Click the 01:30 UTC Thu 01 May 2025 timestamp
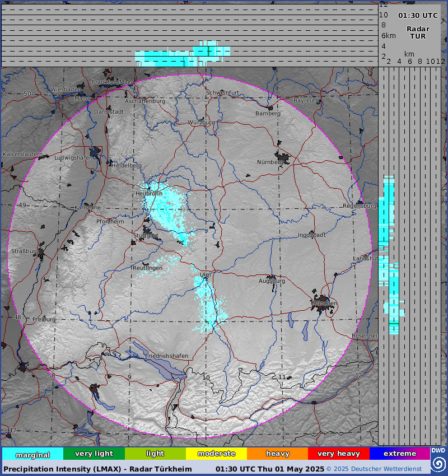The height and width of the screenshot is (476, 448). [270, 469]
